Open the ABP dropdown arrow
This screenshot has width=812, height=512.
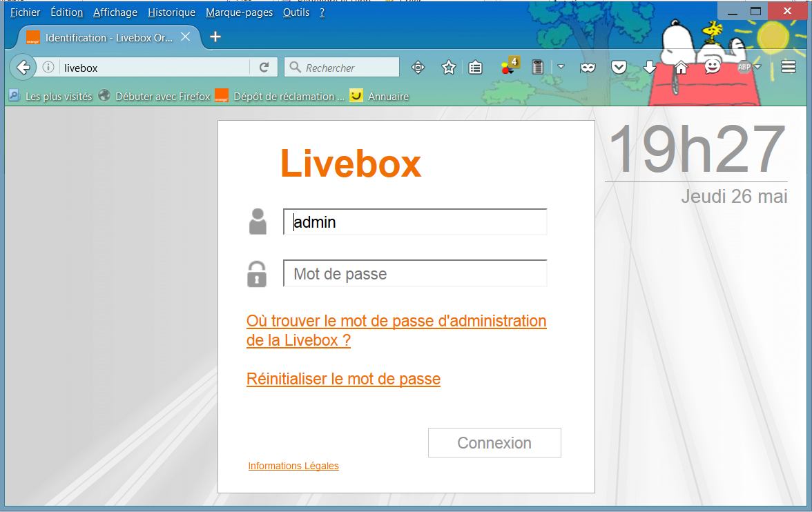coord(756,67)
